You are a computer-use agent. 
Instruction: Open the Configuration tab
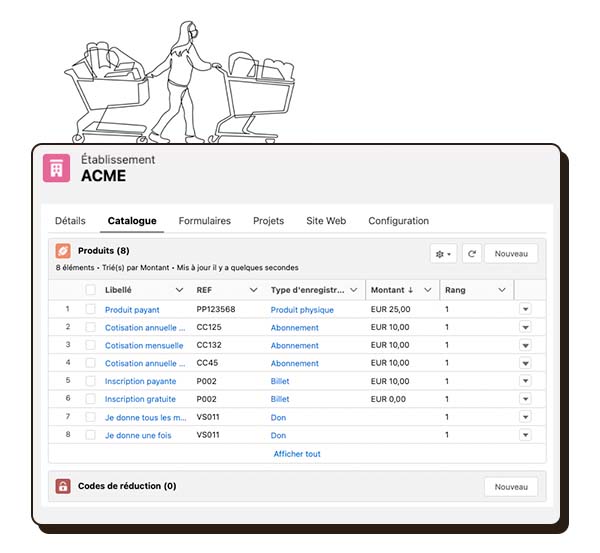(398, 221)
